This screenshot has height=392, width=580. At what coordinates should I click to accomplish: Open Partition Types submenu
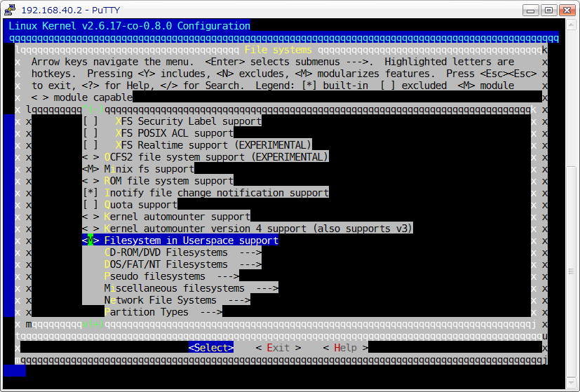(163, 312)
